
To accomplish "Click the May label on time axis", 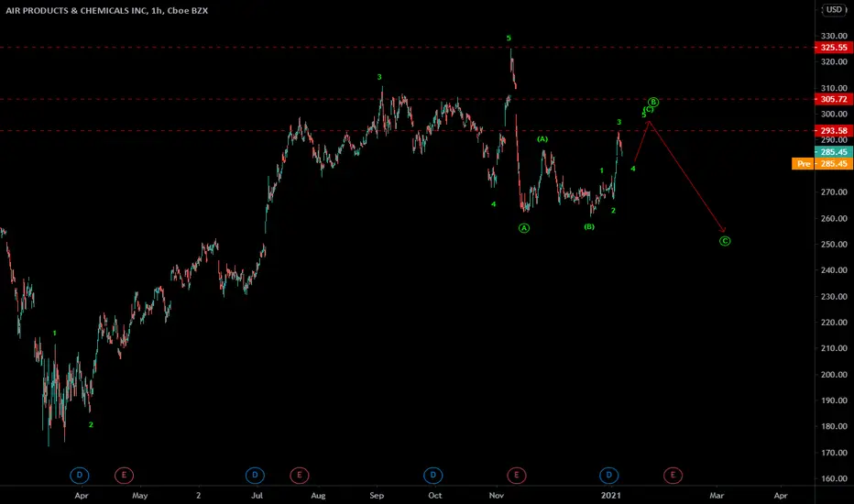I will (140, 495).
